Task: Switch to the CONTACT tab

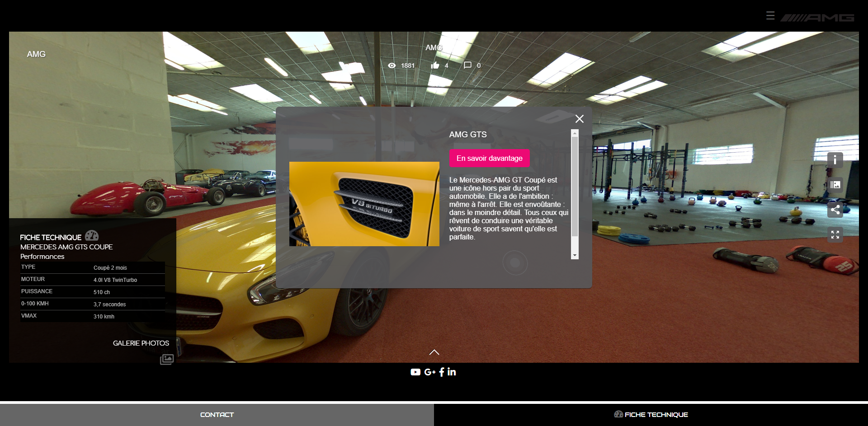Action: [x=217, y=415]
